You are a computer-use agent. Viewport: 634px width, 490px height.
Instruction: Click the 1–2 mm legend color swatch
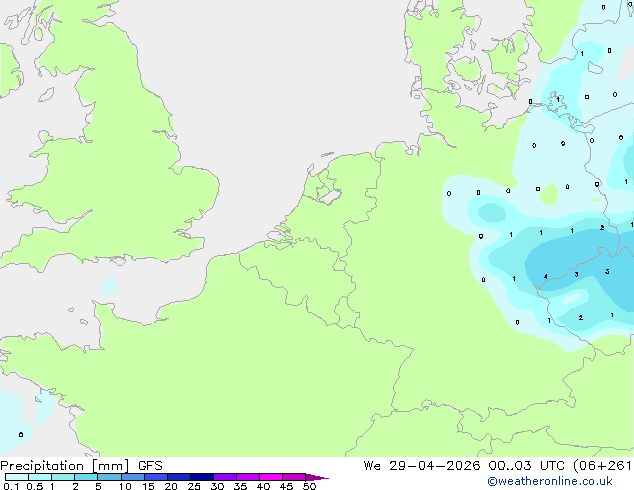63,477
